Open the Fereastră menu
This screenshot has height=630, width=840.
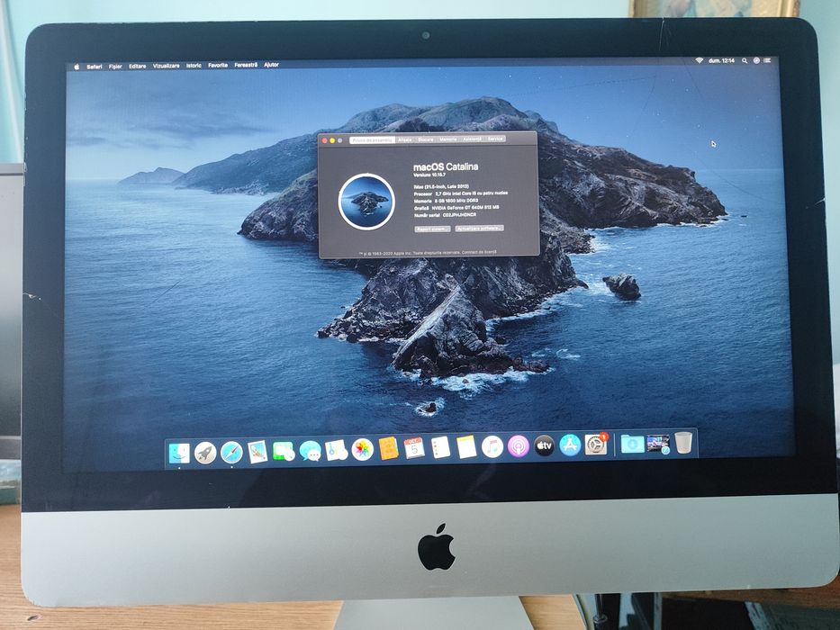(x=246, y=65)
